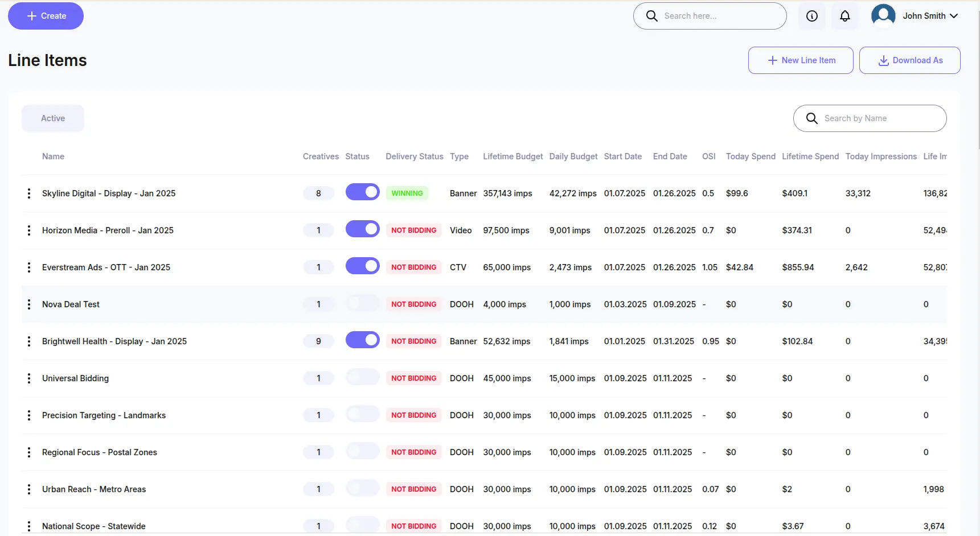This screenshot has width=980, height=536.
Task: Open the three-dot menu for Skyline Digital
Action: [x=29, y=193]
